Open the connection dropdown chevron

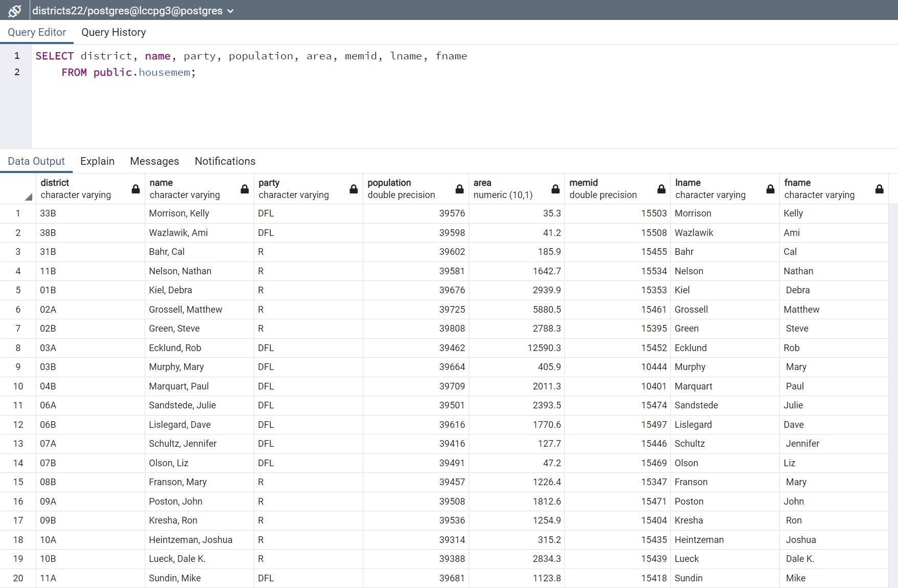pyautogui.click(x=231, y=11)
